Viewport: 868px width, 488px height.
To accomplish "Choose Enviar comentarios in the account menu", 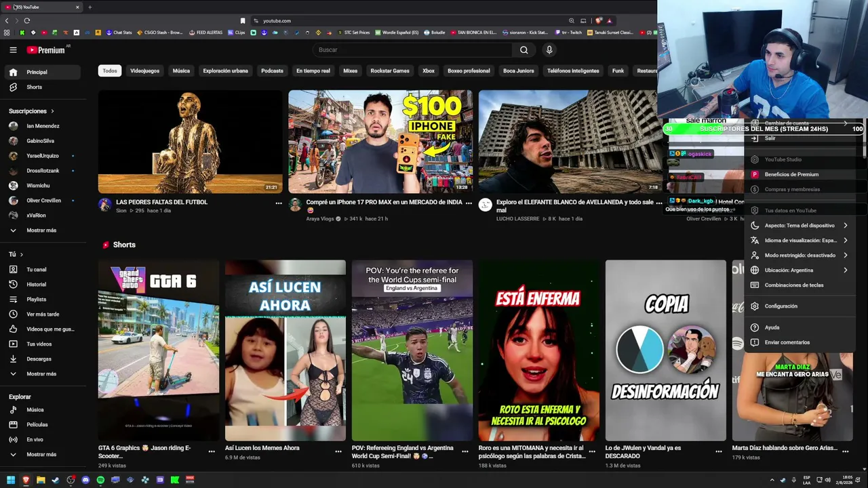I will [799, 342].
